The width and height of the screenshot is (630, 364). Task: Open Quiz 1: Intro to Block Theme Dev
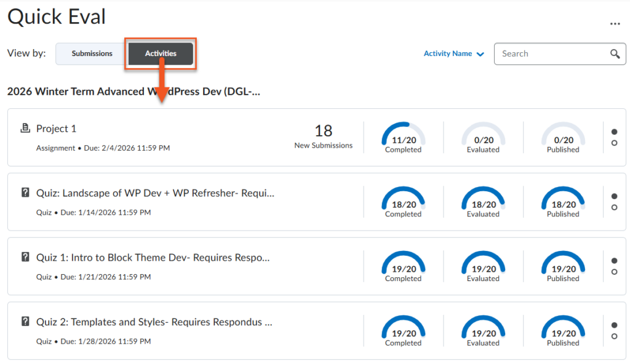point(153,258)
